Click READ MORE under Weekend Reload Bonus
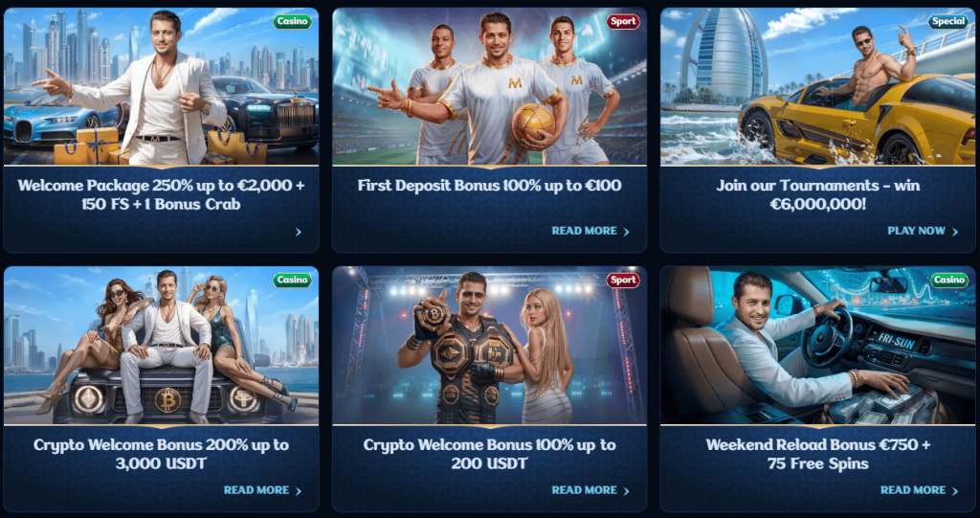Screen dimensions: 980x518 point(920,490)
